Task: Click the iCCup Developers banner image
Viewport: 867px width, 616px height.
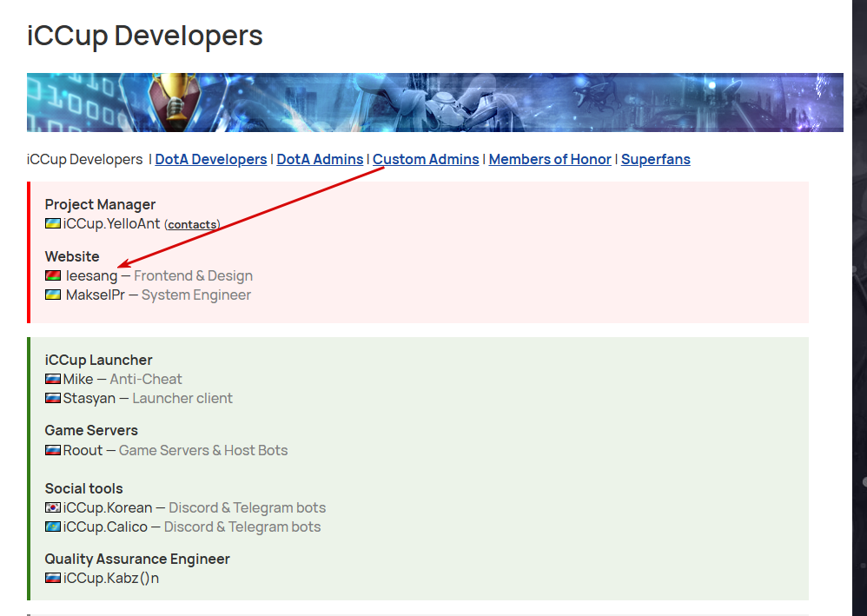Action: tap(434, 103)
